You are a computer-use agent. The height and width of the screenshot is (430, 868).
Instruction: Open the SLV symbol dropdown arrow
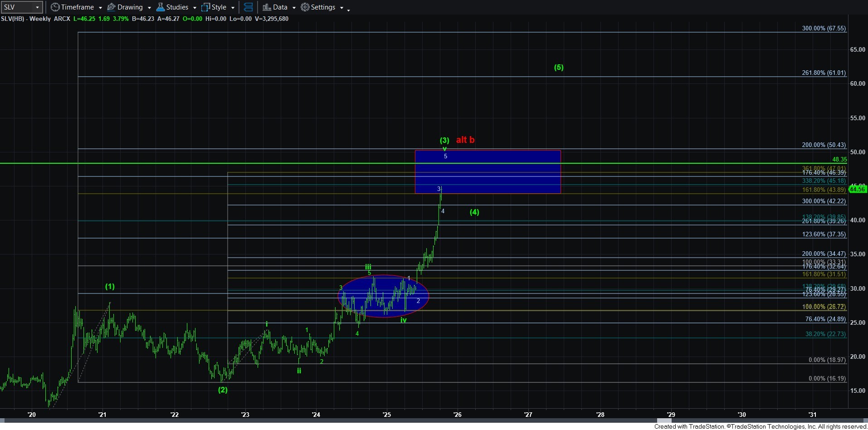click(37, 7)
